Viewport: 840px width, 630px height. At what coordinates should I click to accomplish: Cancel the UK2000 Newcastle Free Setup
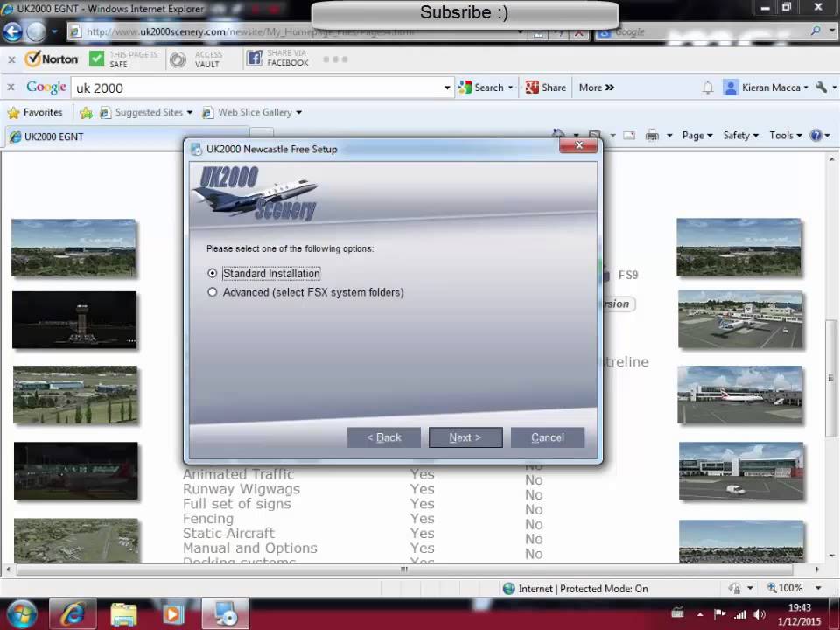[x=548, y=437]
